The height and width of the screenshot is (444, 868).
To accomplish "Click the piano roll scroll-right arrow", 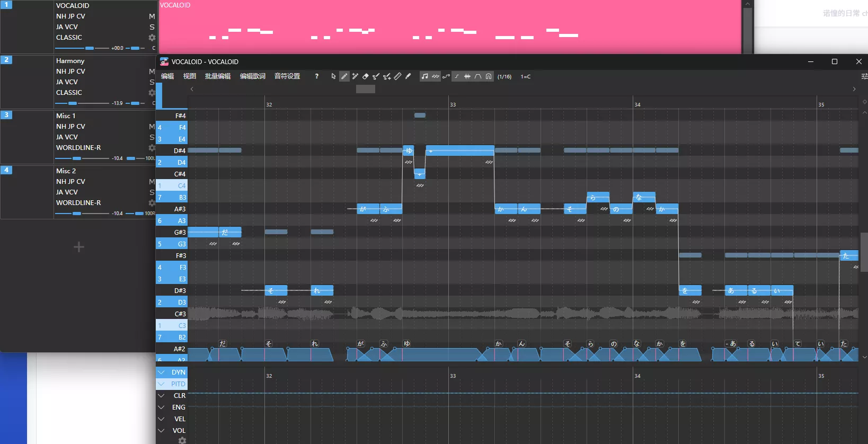I will pyautogui.click(x=854, y=89).
